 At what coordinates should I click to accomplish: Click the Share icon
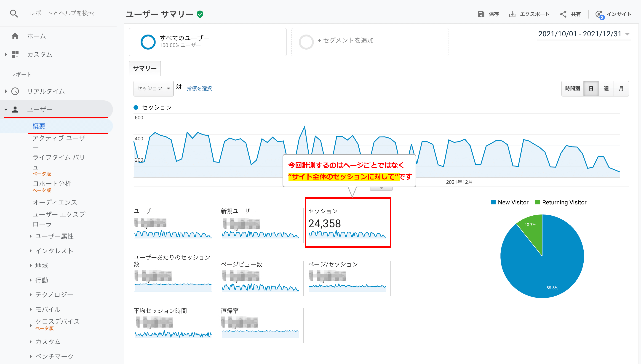point(563,14)
